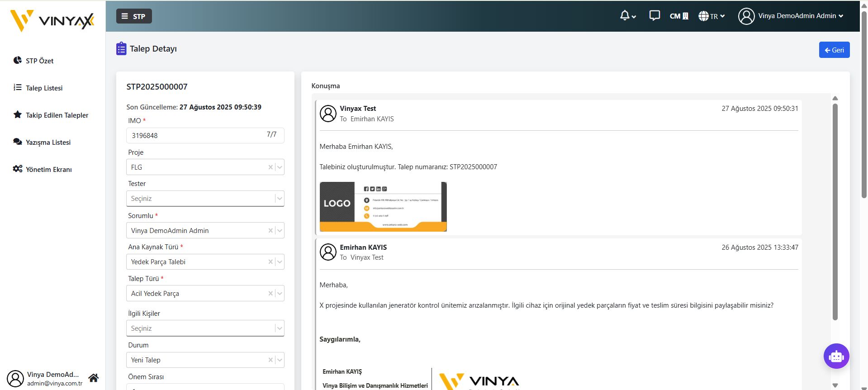The height and width of the screenshot is (390, 868).
Task: Clear the Ana Kaynak Türü selection
Action: (270, 262)
